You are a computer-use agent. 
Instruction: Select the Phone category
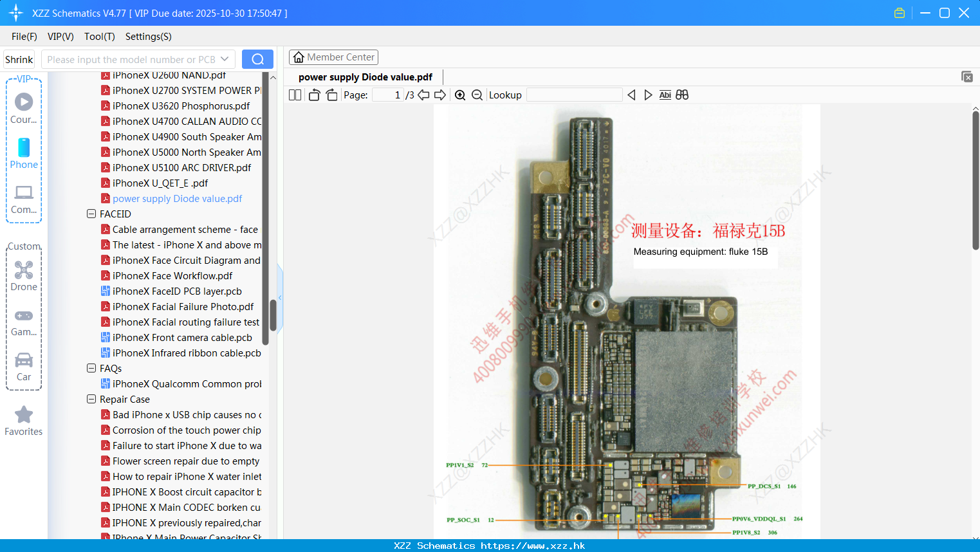[24, 153]
